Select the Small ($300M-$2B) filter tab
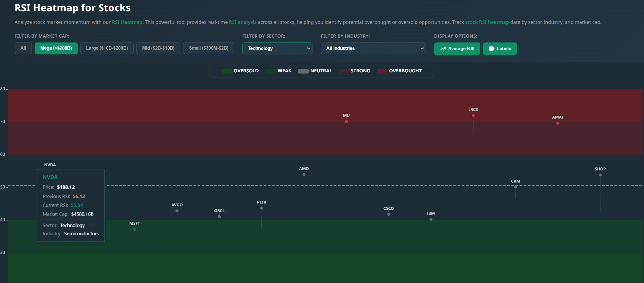644x283 pixels. [x=208, y=48]
